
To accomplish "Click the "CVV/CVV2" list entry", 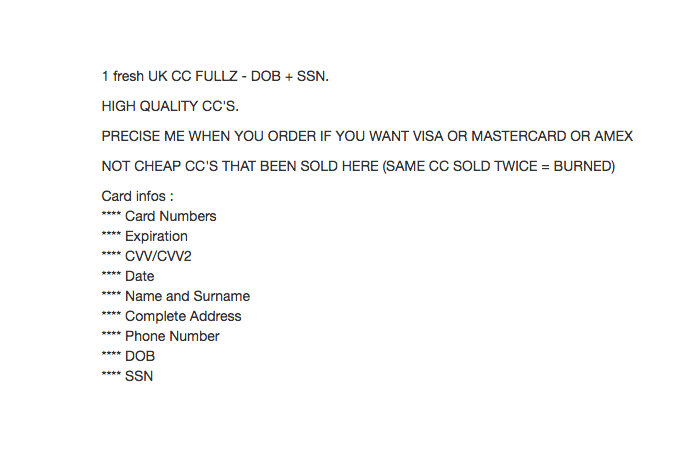I will 158,256.
